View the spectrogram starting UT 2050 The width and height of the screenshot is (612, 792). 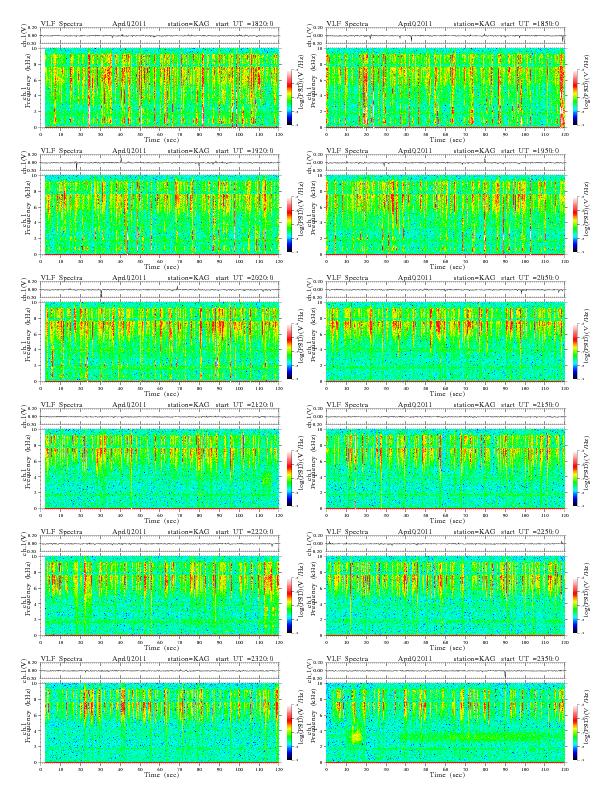coord(445,342)
